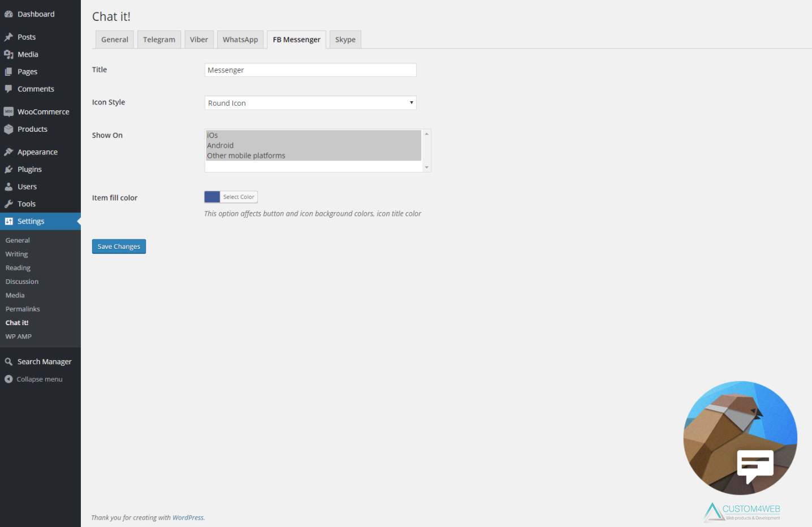Click the Search Manager magnifier icon
This screenshot has height=527, width=812.
(x=8, y=362)
